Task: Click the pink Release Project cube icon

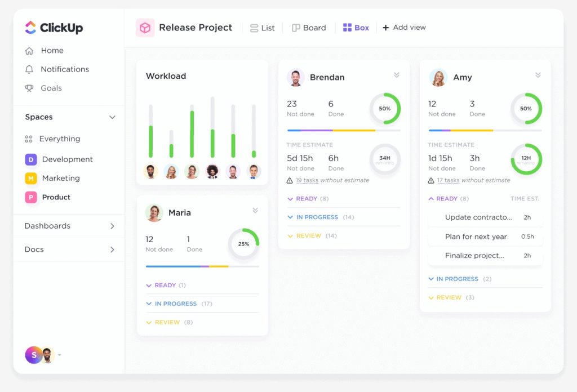Action: [145, 28]
